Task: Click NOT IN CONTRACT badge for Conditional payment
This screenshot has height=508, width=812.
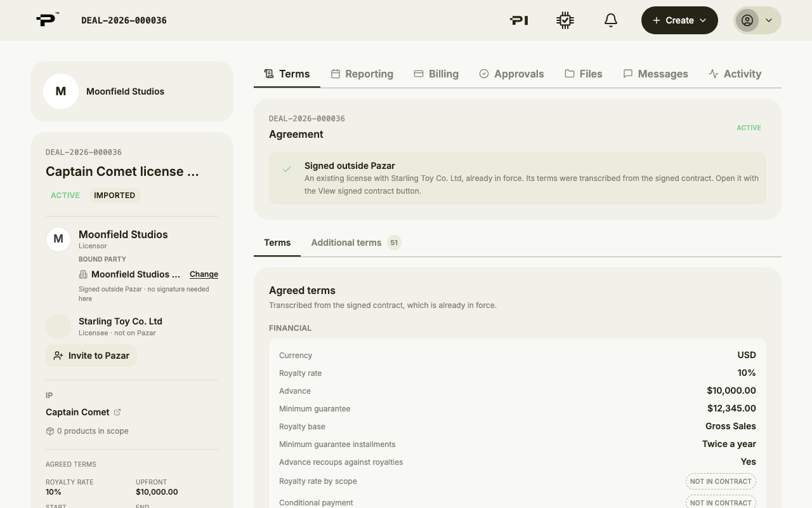Action: click(721, 503)
